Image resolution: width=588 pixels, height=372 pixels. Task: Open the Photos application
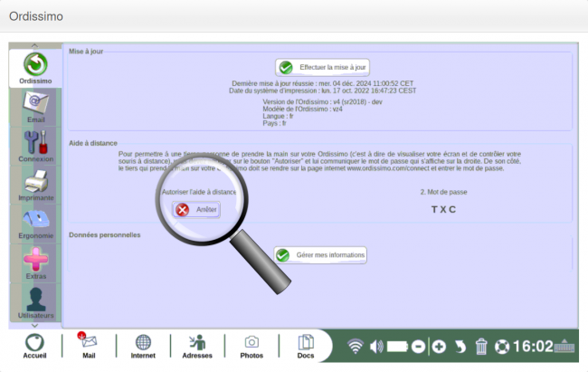coord(251,346)
